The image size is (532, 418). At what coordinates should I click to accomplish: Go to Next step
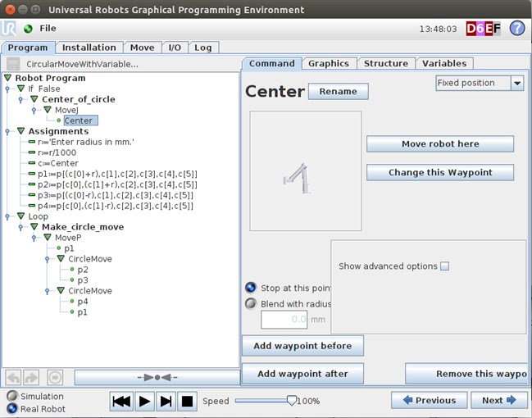(498, 400)
